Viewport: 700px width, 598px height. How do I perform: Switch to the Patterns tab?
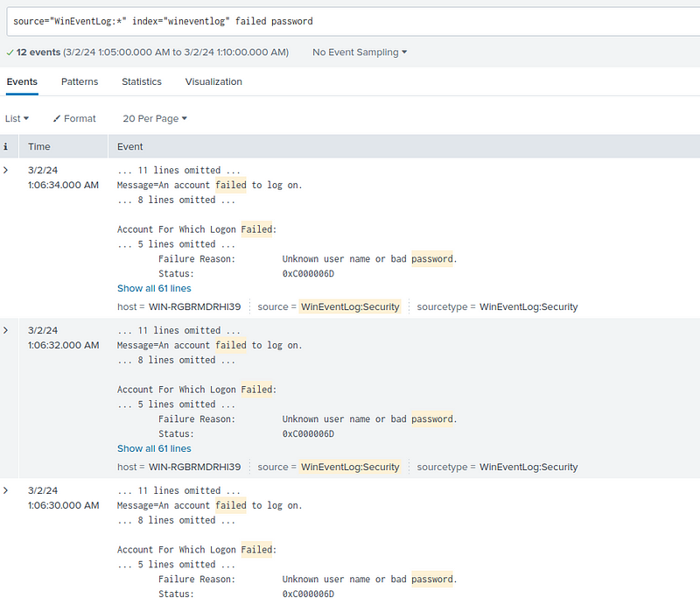[x=80, y=81]
